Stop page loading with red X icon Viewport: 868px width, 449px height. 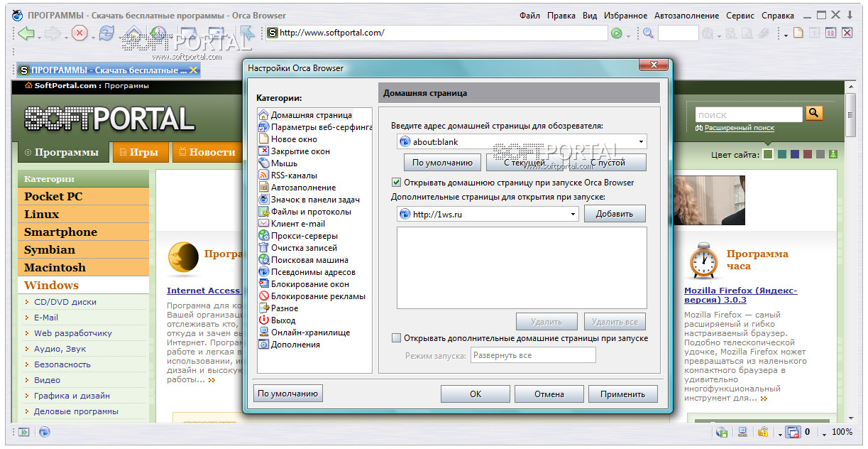[x=79, y=33]
